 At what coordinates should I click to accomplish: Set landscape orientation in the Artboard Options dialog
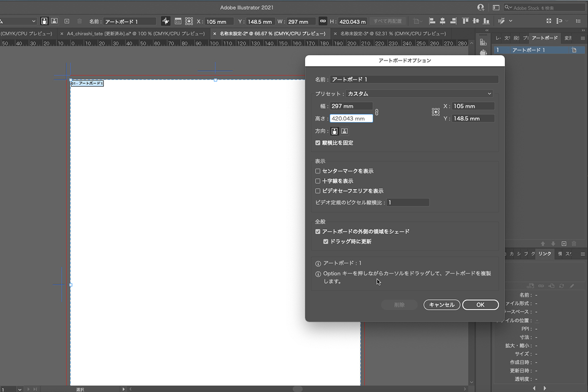(x=344, y=131)
